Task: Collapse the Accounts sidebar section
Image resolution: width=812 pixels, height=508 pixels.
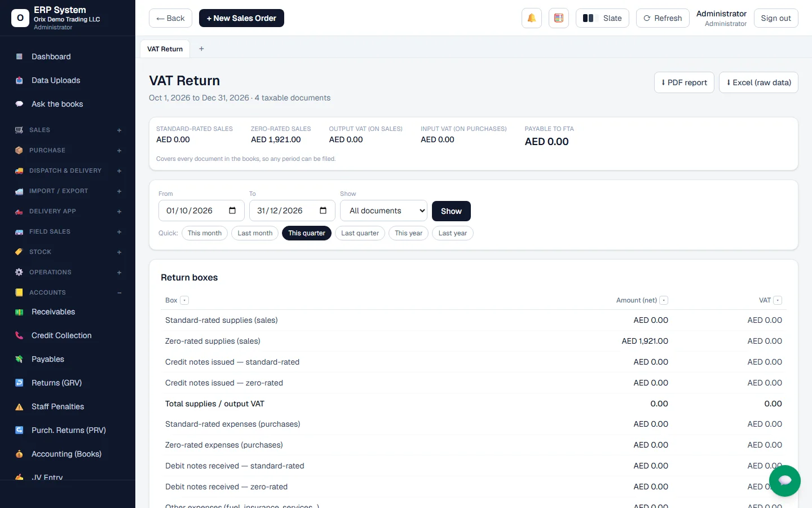Action: point(119,293)
